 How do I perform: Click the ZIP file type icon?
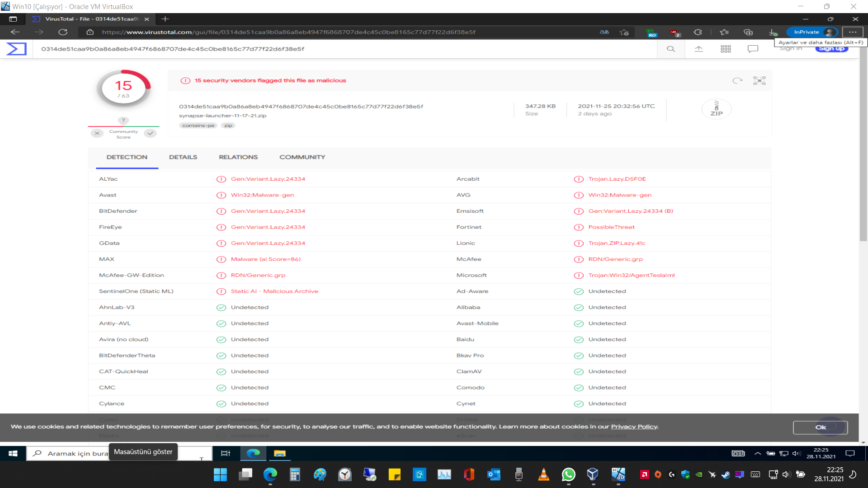click(x=716, y=109)
